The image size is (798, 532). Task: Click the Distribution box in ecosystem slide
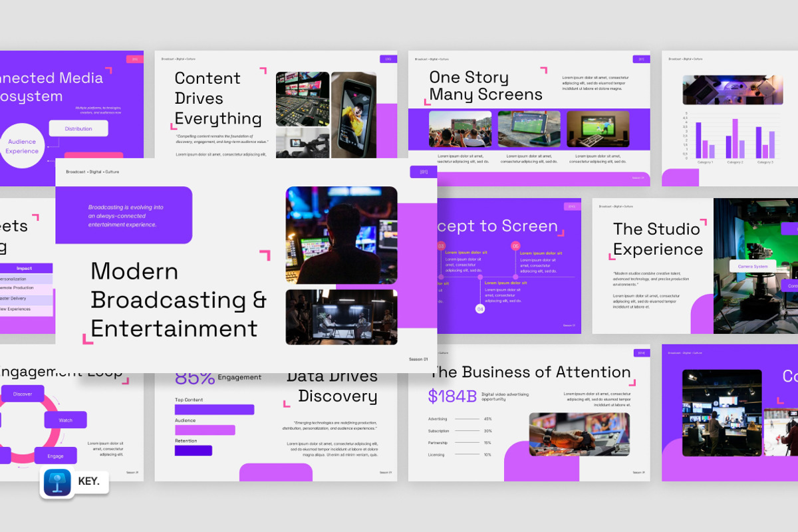coord(78,128)
